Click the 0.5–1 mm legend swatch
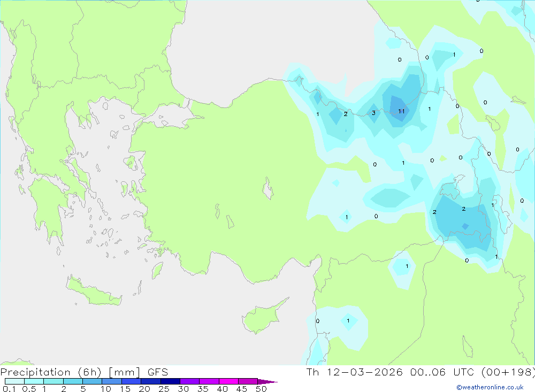 point(34,381)
